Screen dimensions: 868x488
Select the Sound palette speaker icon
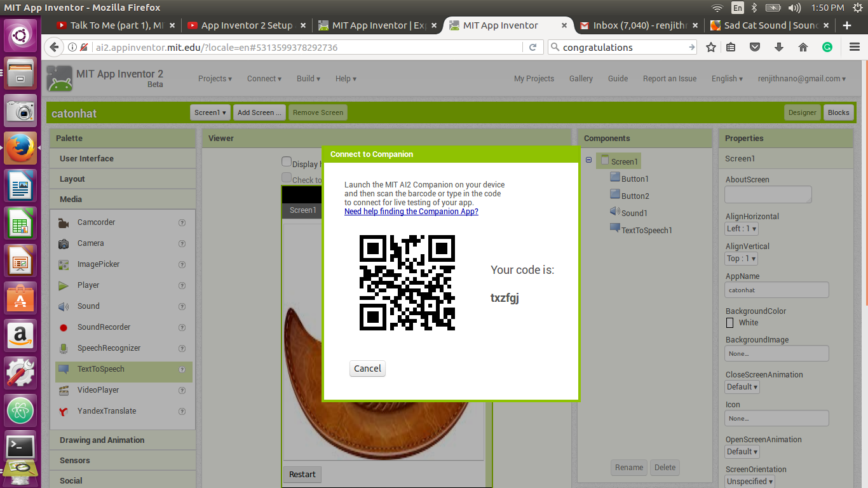[64, 306]
